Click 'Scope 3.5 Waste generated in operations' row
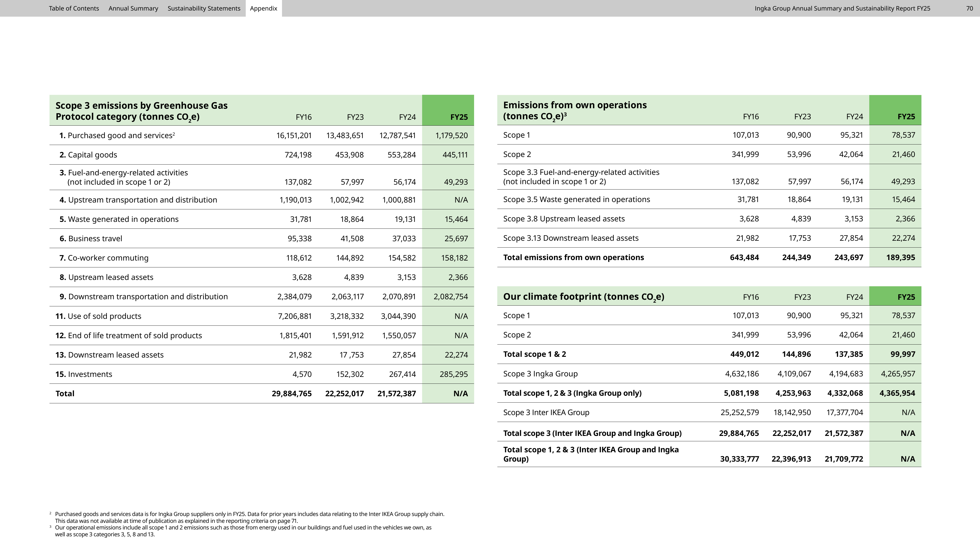The height and width of the screenshot is (551, 980). [709, 199]
